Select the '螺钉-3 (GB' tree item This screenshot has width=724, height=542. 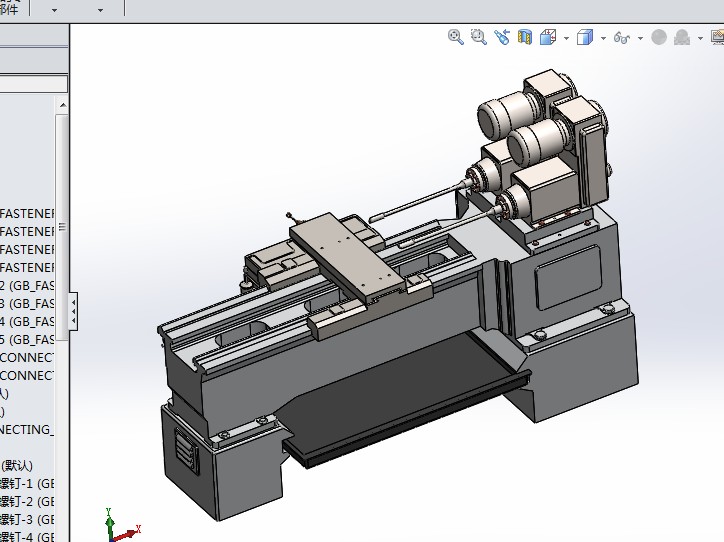(x=27, y=519)
